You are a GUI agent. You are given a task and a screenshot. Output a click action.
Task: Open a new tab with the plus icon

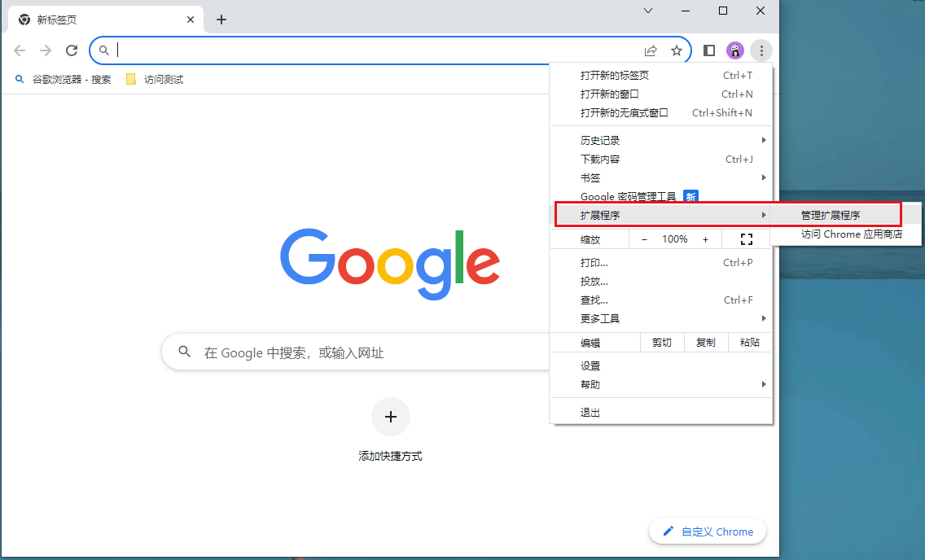[221, 19]
